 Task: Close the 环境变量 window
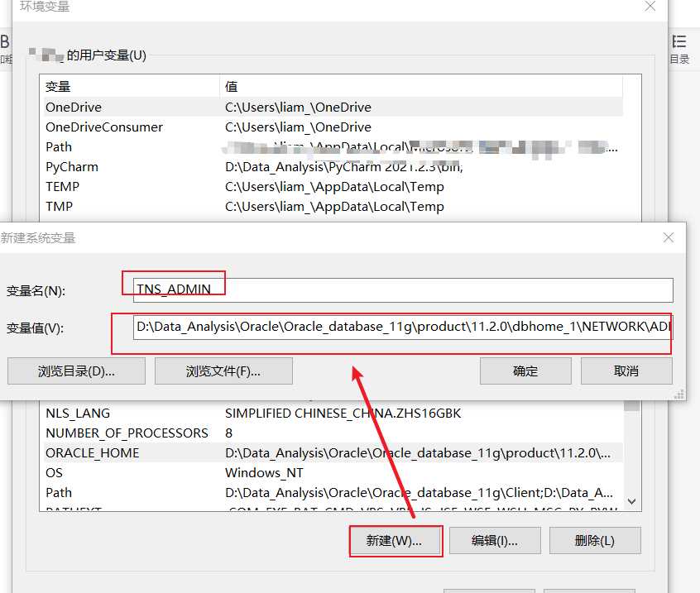point(650,6)
